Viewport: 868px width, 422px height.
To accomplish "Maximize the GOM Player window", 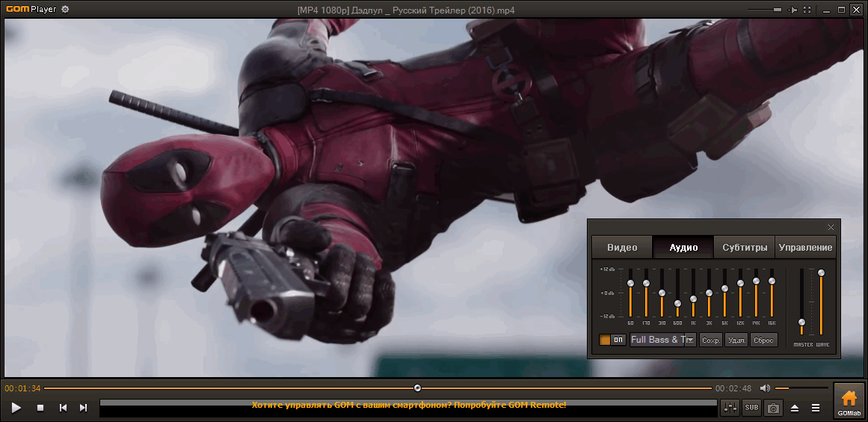I will [841, 10].
